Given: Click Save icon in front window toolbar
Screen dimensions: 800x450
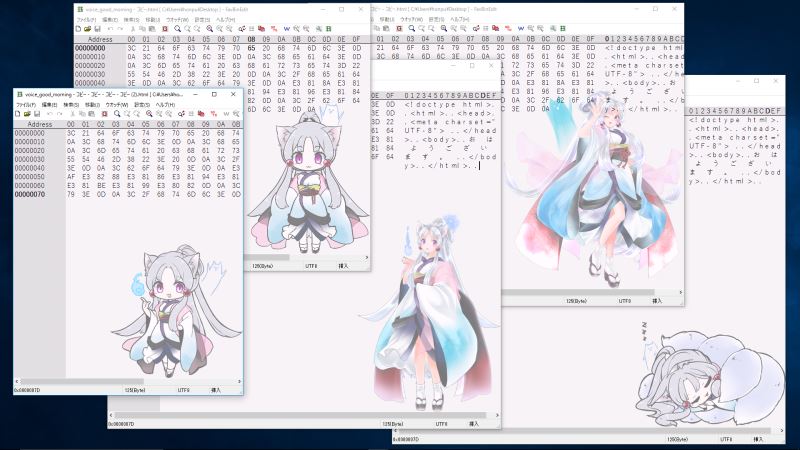Looking at the screenshot, I should pos(37,114).
